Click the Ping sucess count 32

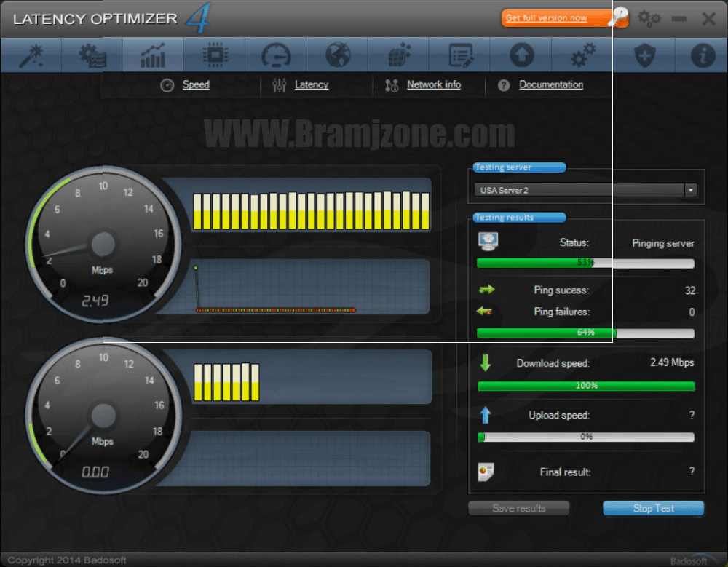click(x=690, y=290)
